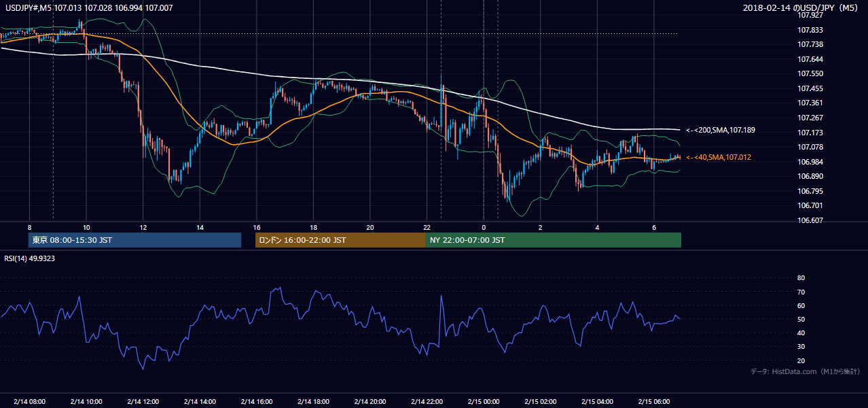Screen dimensions: 868x408
Task: Click the 2/14 20:00 time label
Action: pyautogui.click(x=370, y=402)
